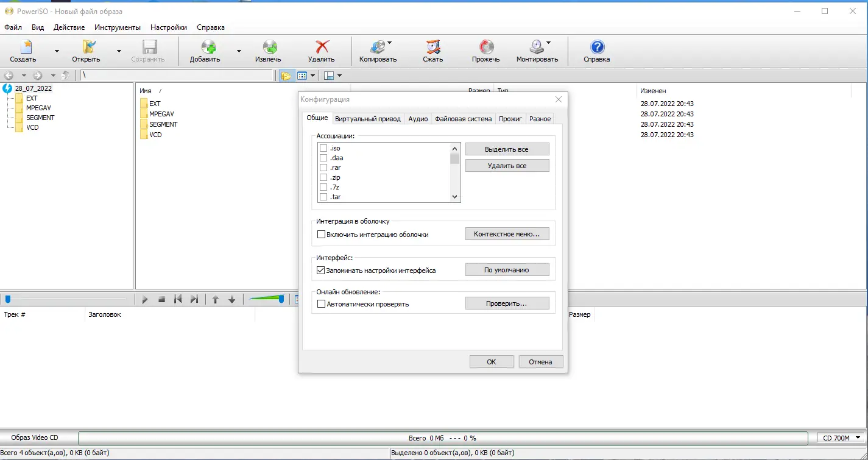This screenshot has height=460, width=868.
Task: Click the Выделить все button
Action: tap(507, 149)
